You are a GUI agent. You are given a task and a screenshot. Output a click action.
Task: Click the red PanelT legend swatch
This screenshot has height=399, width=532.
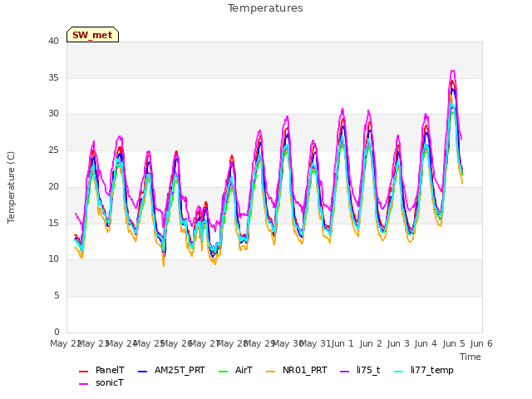83,372
